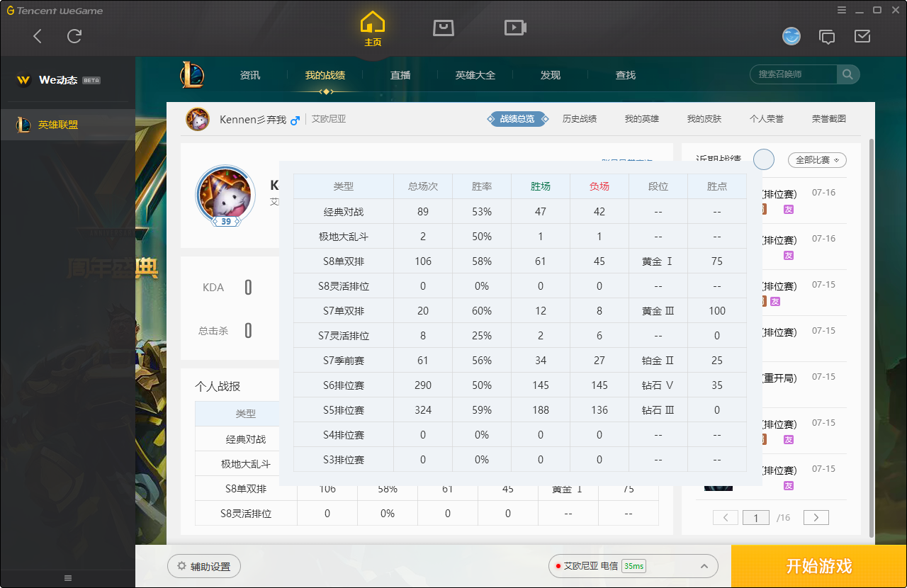Viewport: 907px width, 588px height.
Task: Open the chat messages icon
Action: pos(827,36)
